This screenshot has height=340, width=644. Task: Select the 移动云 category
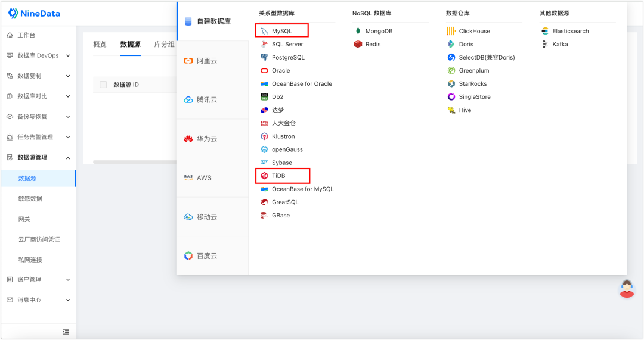212,217
